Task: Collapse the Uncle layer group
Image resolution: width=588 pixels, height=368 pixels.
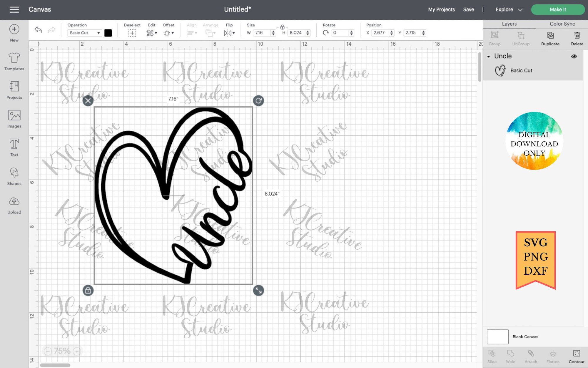Action: (489, 56)
